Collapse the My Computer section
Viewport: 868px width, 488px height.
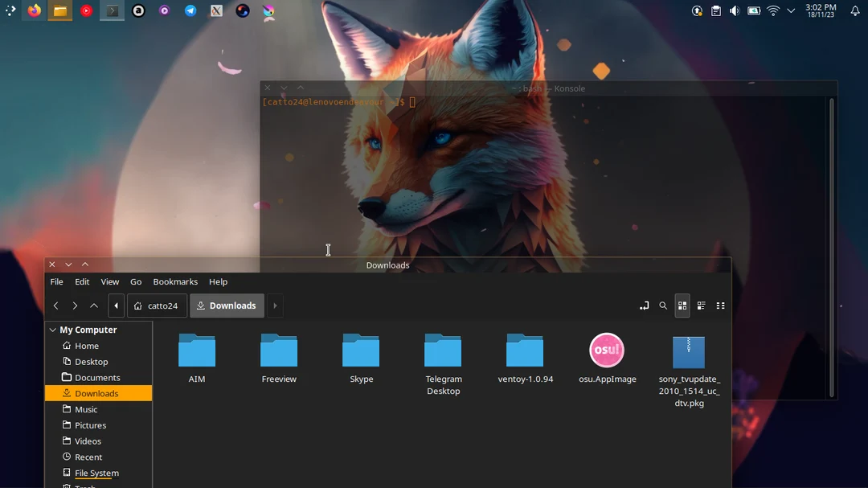coord(52,330)
